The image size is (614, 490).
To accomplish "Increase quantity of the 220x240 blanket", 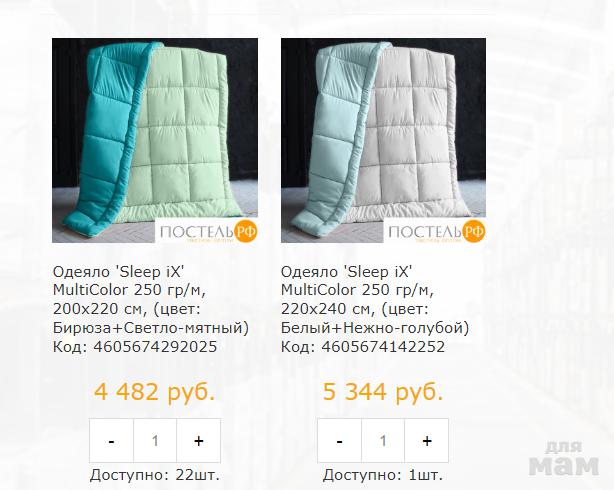I will tap(427, 441).
